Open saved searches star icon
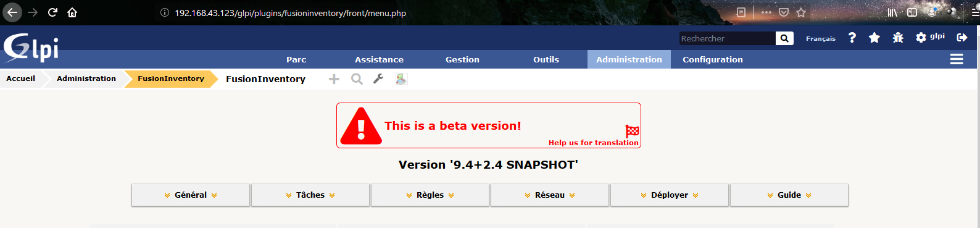The height and width of the screenshot is (228, 980). point(874,38)
